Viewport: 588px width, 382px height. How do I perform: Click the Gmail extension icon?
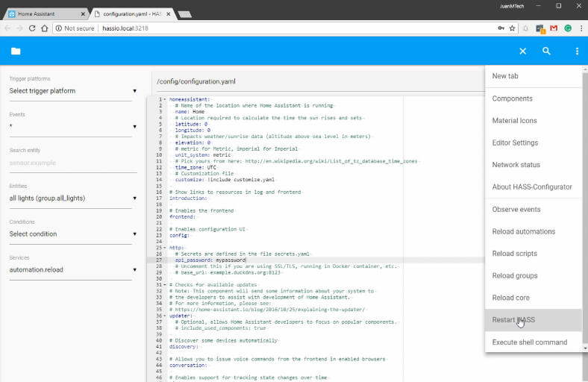(554, 28)
